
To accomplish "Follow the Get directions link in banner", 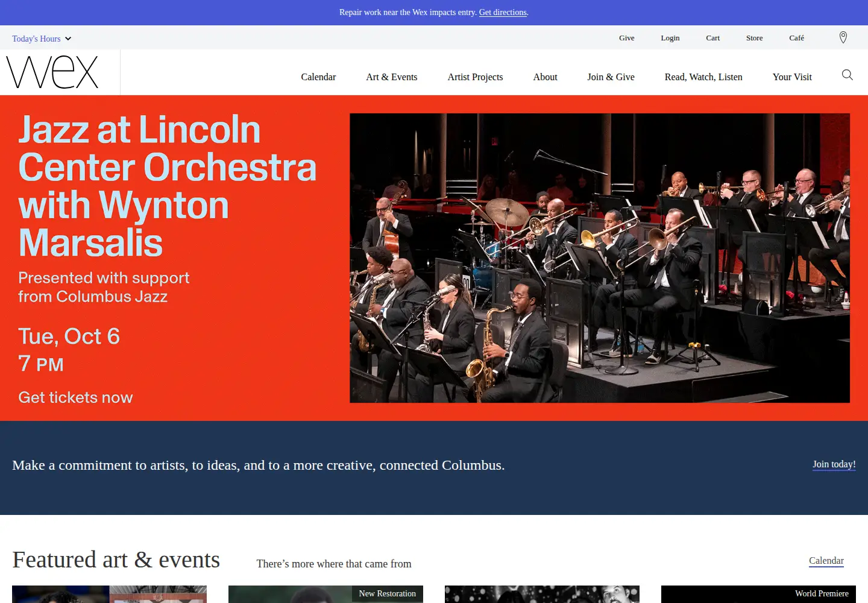I will click(503, 13).
